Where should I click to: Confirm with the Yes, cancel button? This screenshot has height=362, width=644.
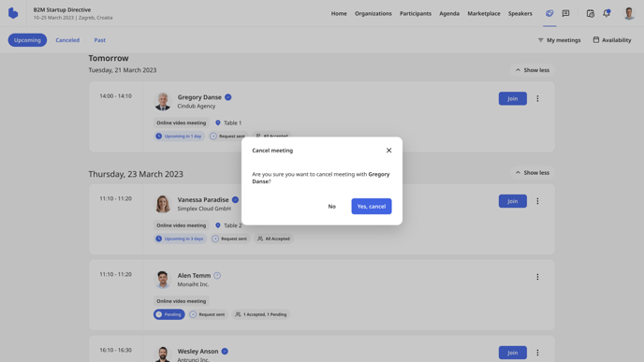coord(372,206)
